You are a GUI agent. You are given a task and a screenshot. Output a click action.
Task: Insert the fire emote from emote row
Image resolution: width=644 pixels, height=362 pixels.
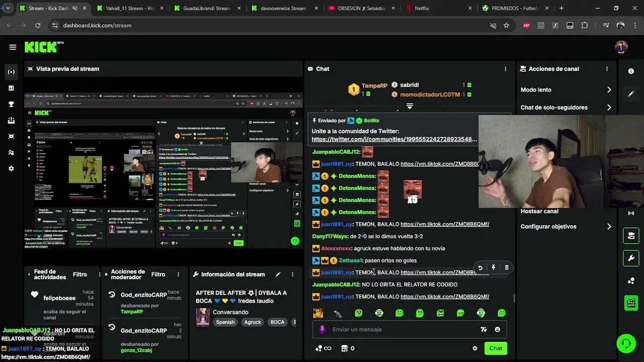pos(318,313)
